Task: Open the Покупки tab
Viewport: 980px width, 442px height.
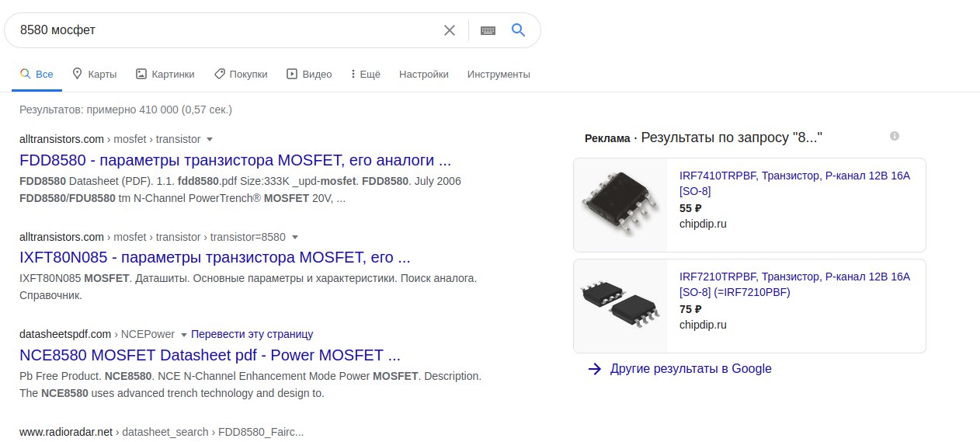Action: click(x=241, y=75)
